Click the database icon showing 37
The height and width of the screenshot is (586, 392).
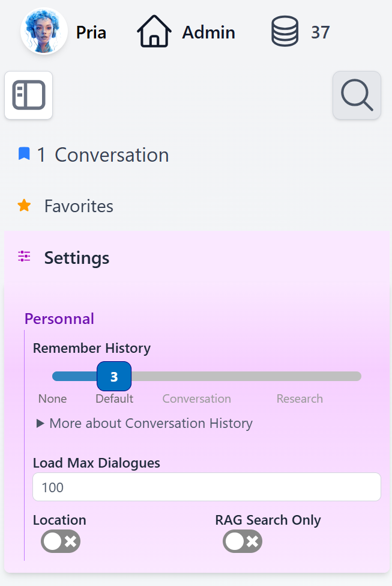(x=285, y=31)
